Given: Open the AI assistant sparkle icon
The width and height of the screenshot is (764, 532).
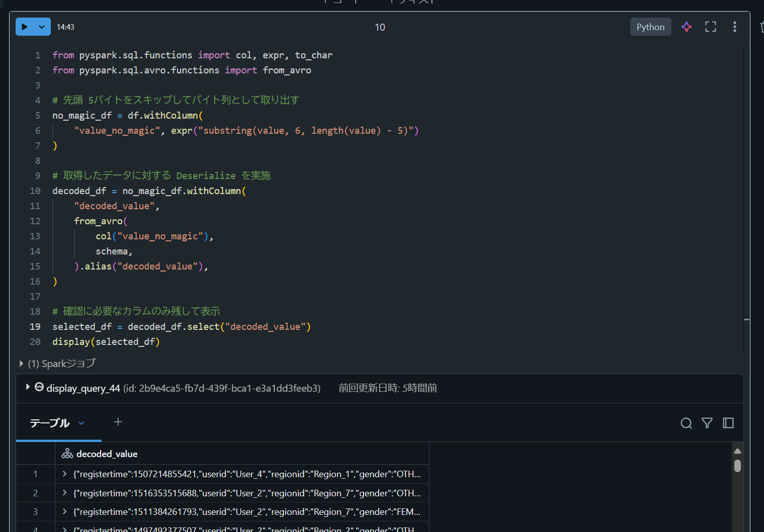Looking at the screenshot, I should click(687, 27).
